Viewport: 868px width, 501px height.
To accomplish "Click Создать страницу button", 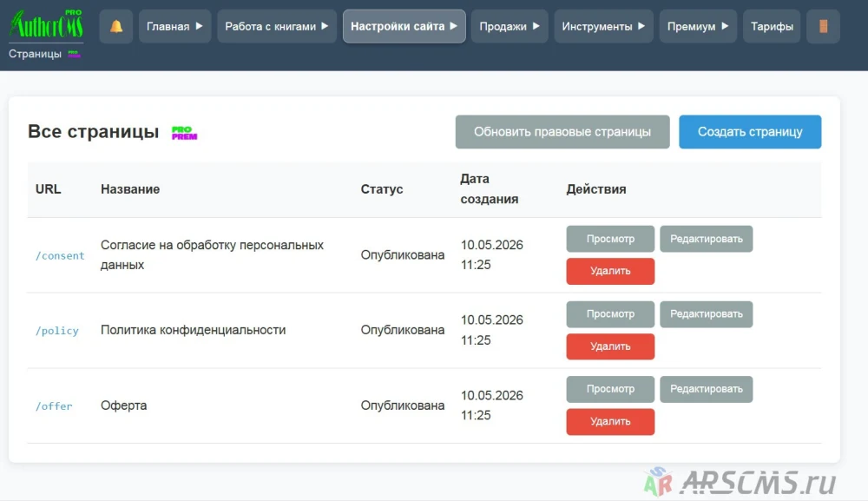I will (750, 132).
